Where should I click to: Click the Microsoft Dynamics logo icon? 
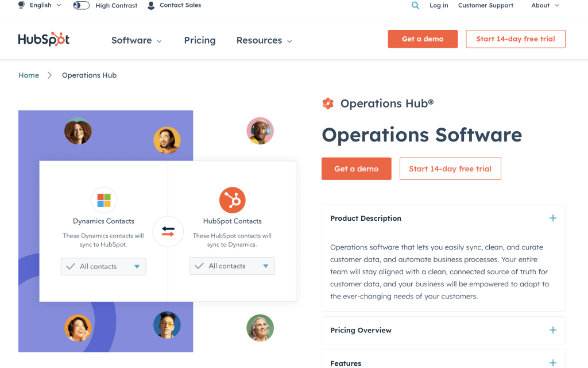point(104,200)
